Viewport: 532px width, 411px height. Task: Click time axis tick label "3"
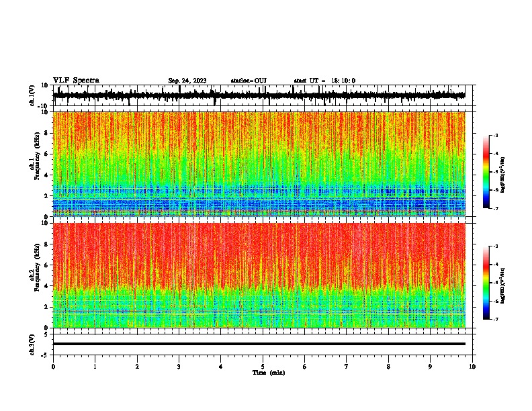click(179, 367)
